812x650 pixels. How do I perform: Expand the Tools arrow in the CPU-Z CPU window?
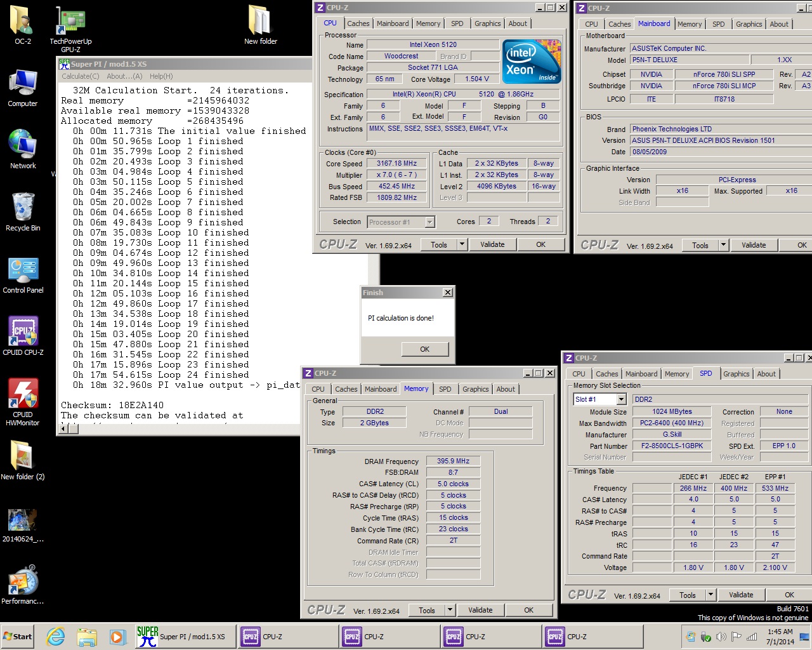pyautogui.click(x=462, y=244)
